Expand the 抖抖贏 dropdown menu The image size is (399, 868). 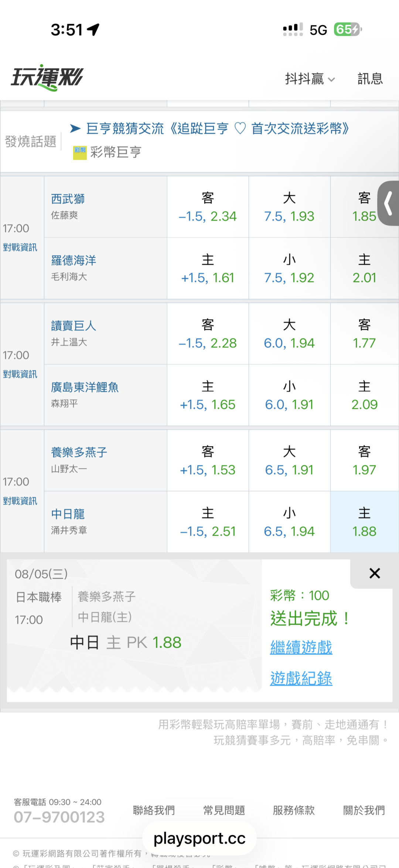pyautogui.click(x=310, y=79)
